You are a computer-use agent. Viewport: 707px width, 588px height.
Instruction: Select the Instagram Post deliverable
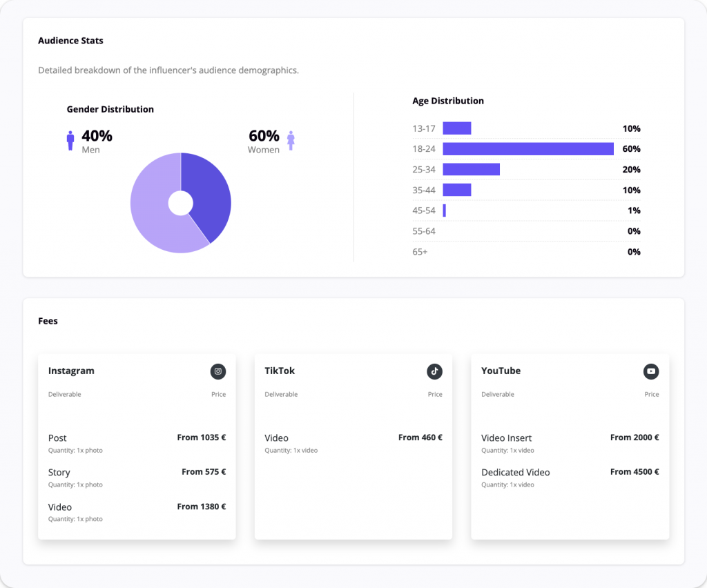point(58,438)
